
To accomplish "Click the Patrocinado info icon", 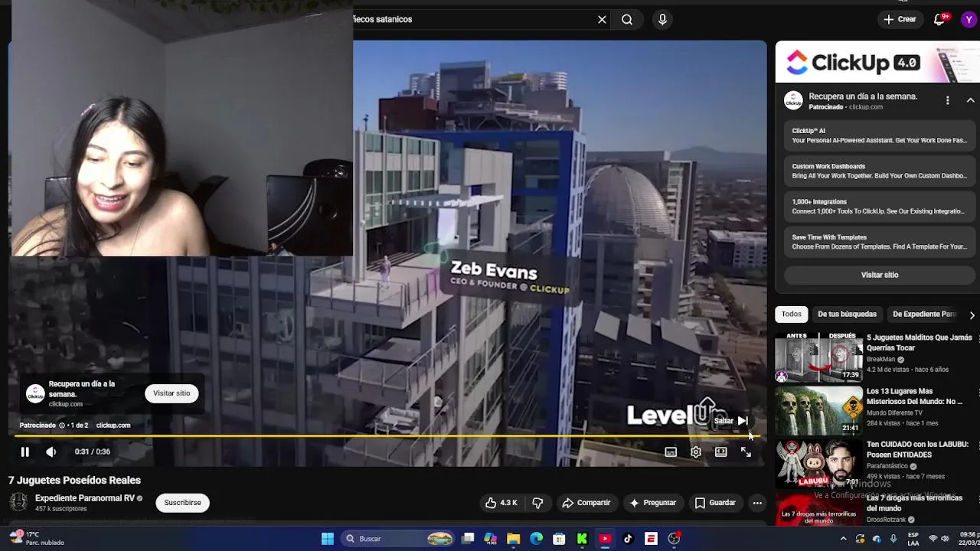I will (x=62, y=425).
